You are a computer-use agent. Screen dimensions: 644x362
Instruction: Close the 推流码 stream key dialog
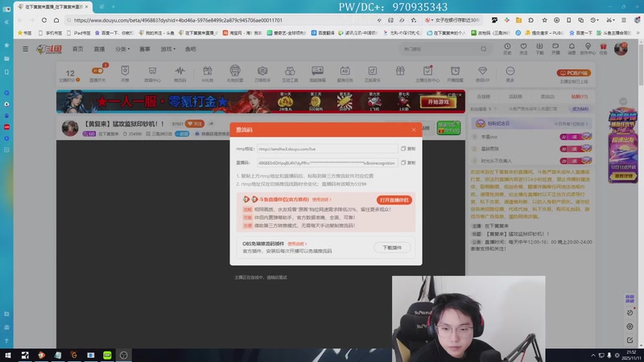coord(414,130)
